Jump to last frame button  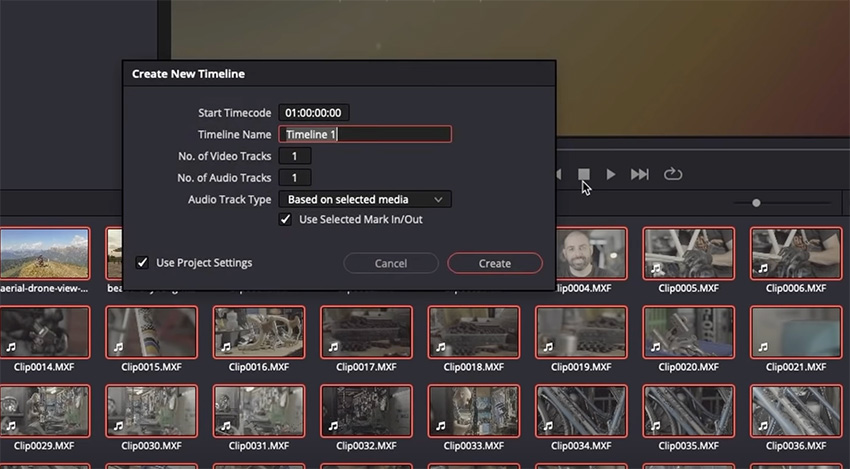(x=640, y=174)
